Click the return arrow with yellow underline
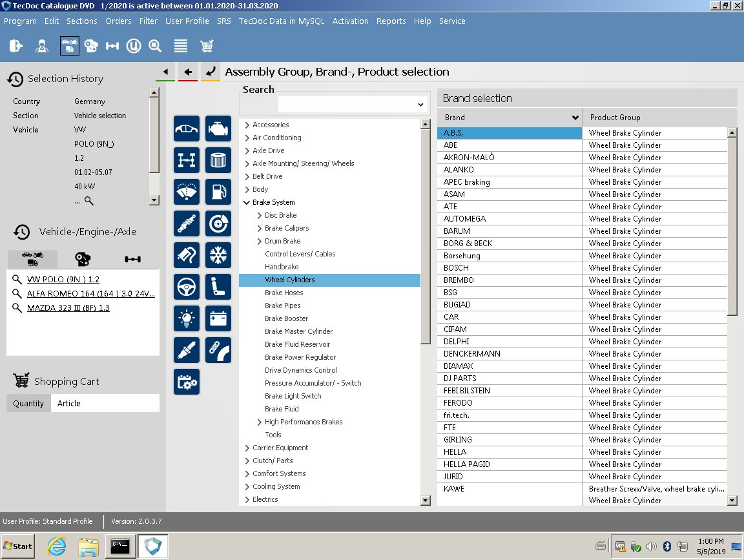 pos(210,72)
